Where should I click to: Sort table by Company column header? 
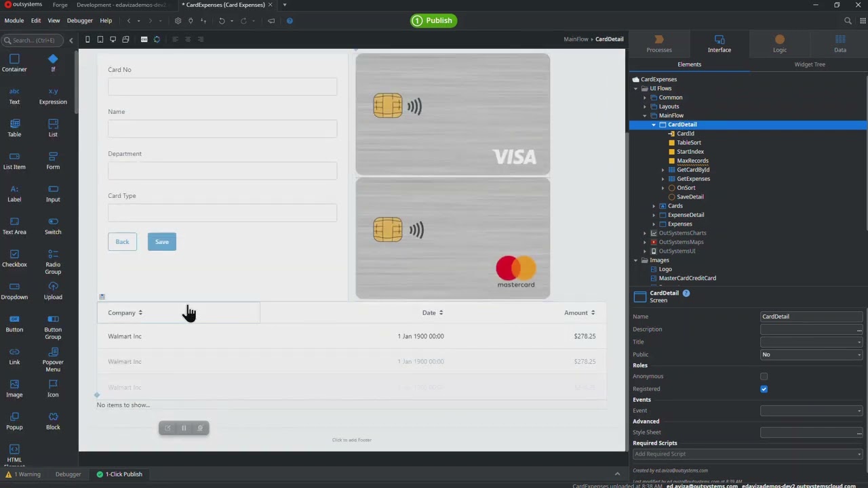125,313
